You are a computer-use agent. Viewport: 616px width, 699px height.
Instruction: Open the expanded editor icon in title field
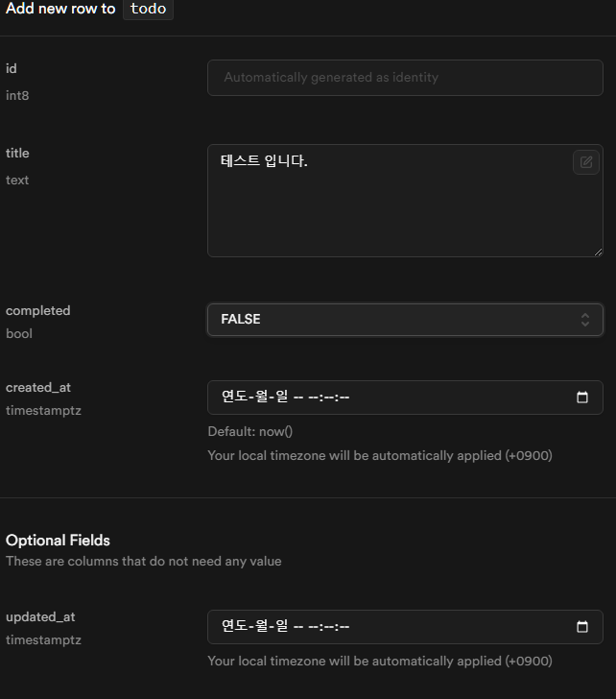coord(585,162)
